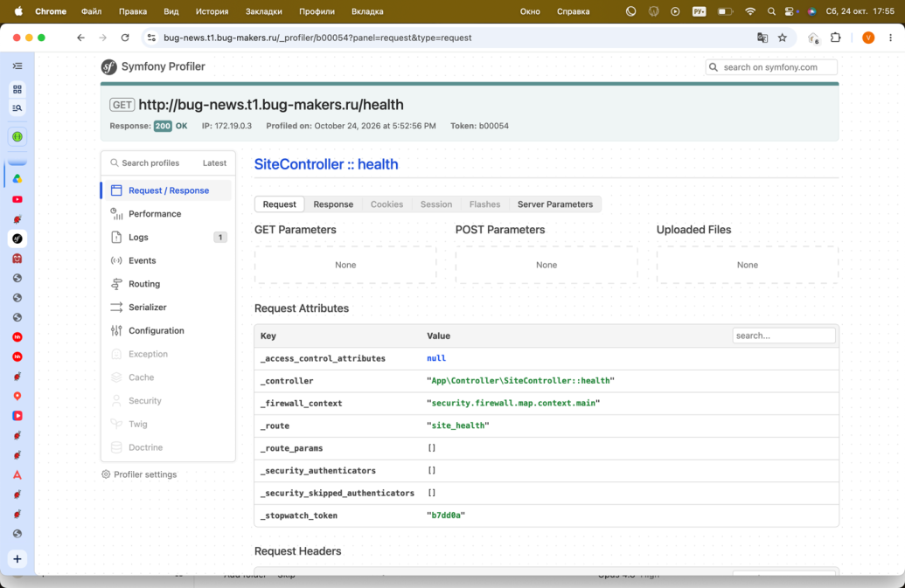Image resolution: width=905 pixels, height=588 pixels.
Task: Add a new tab with plus button
Action: pyautogui.click(x=17, y=558)
